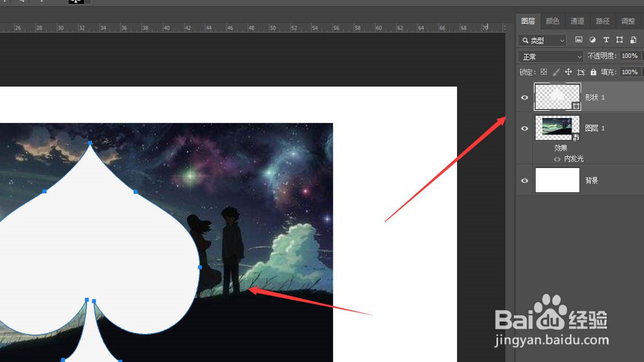Screen dimensions: 644x362
Task: Click the 不透明度 label
Action: [x=602, y=56]
